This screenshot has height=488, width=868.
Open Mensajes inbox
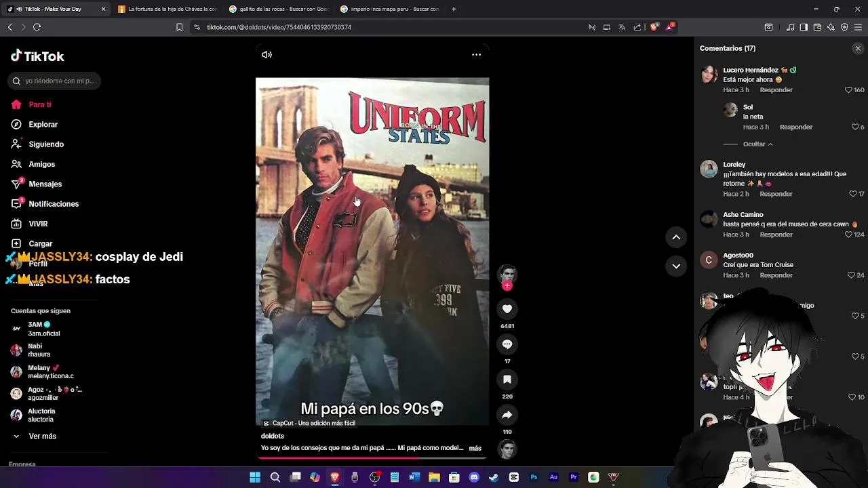(45, 184)
